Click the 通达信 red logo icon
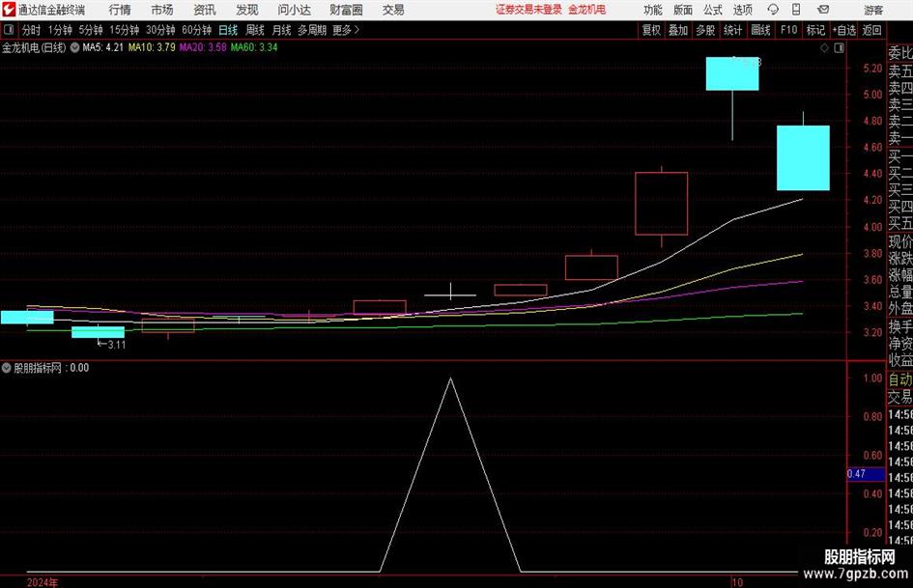 coord(9,10)
